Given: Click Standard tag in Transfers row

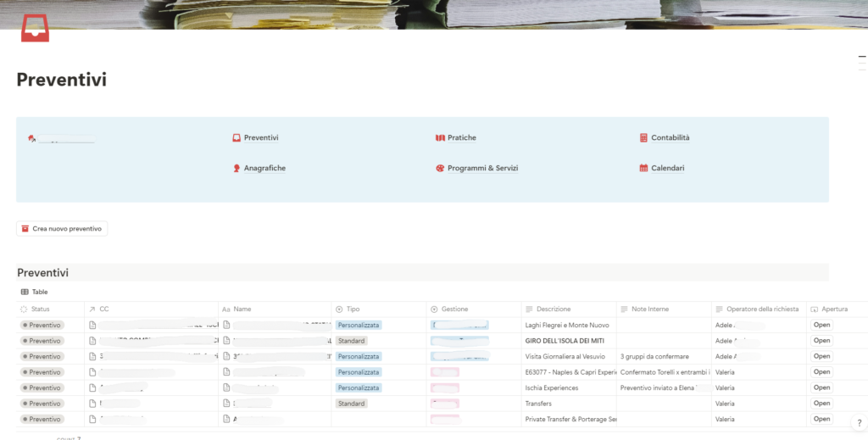Looking at the screenshot, I should click(x=351, y=404).
